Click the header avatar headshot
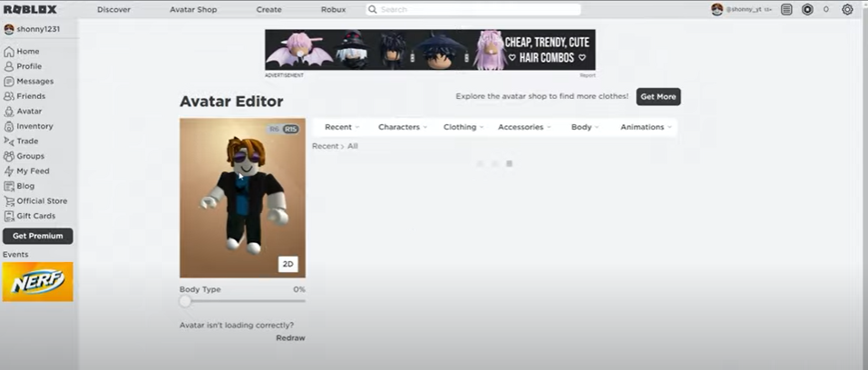 (x=717, y=9)
